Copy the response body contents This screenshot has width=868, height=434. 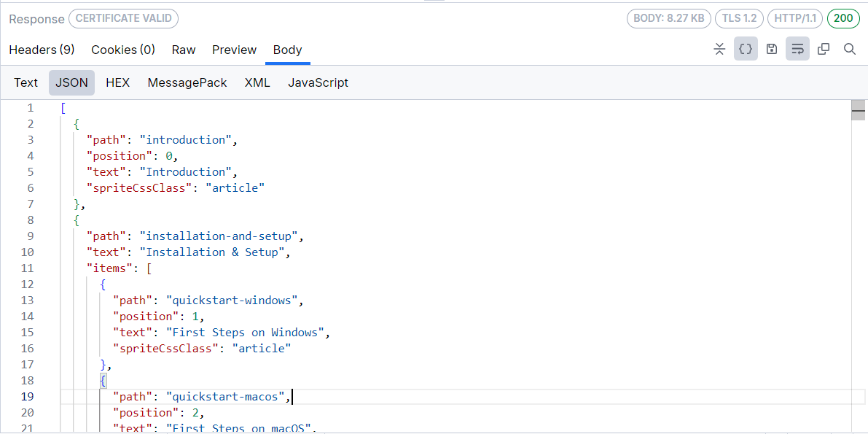coord(824,49)
